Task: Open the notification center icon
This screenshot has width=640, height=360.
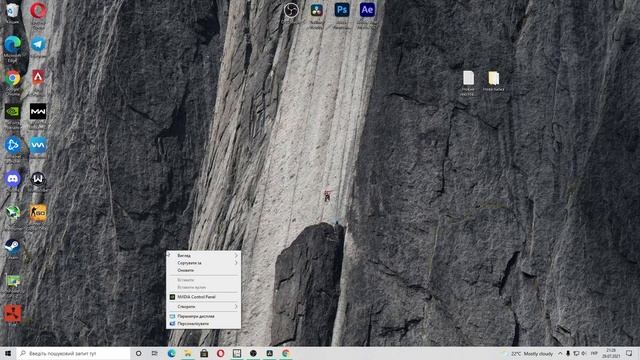Action: 629,353
